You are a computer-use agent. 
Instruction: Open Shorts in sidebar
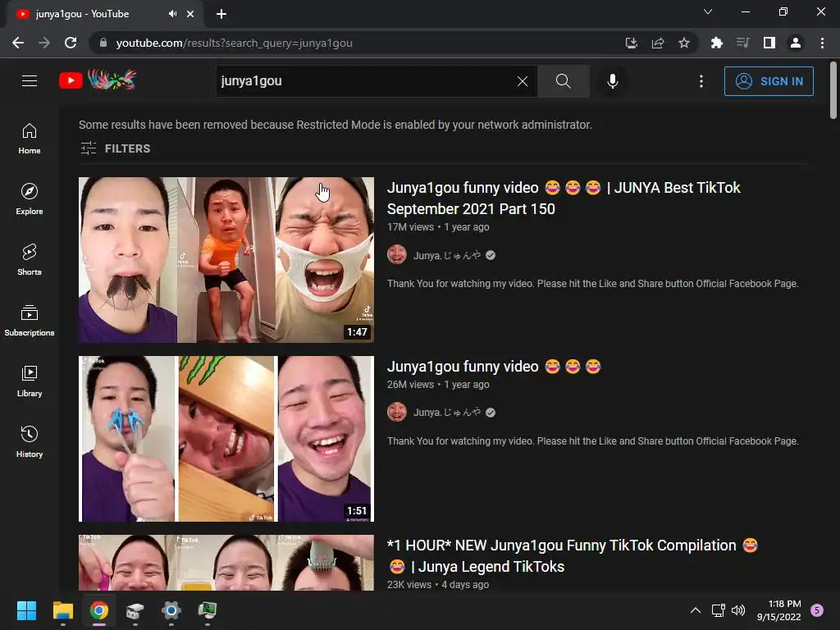[x=30, y=260]
